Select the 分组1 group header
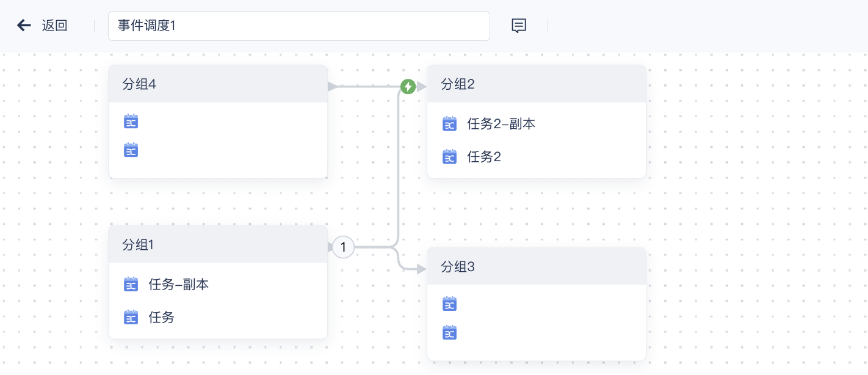Viewport: 868px width, 375px height. tap(218, 244)
